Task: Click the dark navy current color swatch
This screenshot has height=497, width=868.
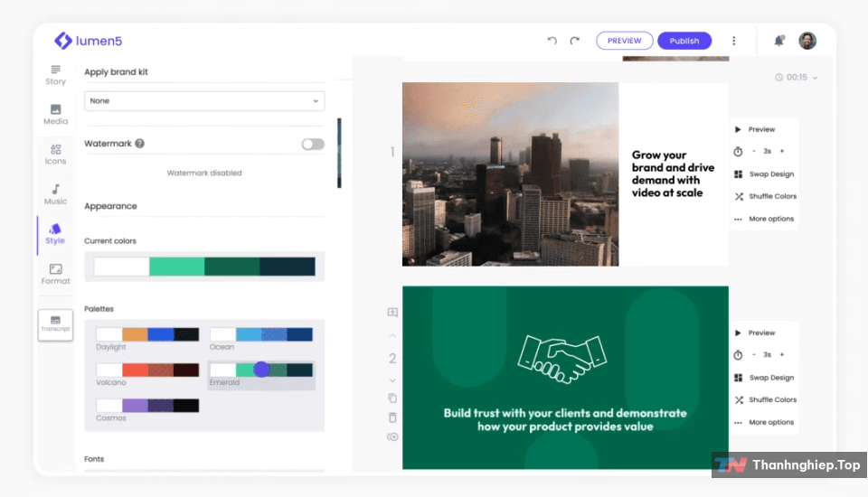Action: tap(288, 267)
